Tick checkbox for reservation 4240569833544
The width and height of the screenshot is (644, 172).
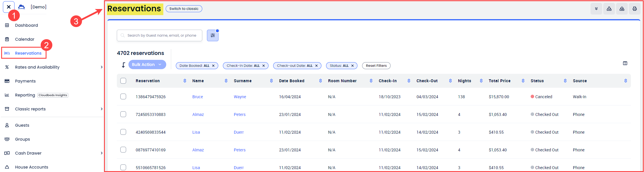[x=123, y=132]
